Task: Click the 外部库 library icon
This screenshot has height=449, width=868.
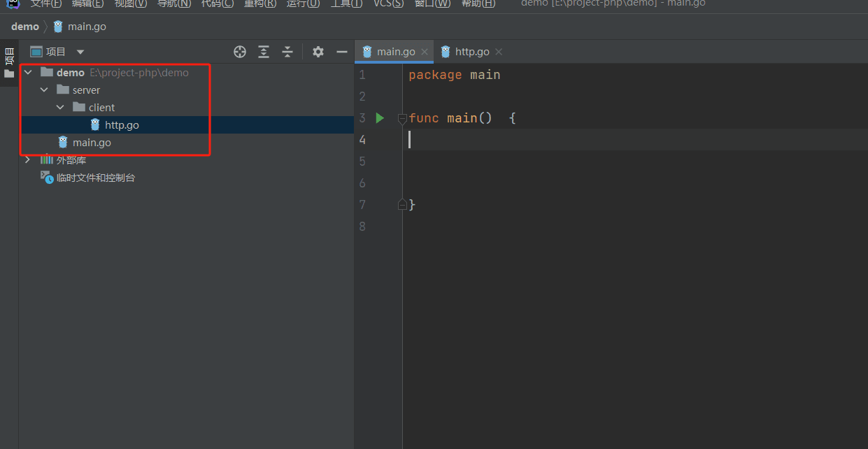Action: point(47,160)
